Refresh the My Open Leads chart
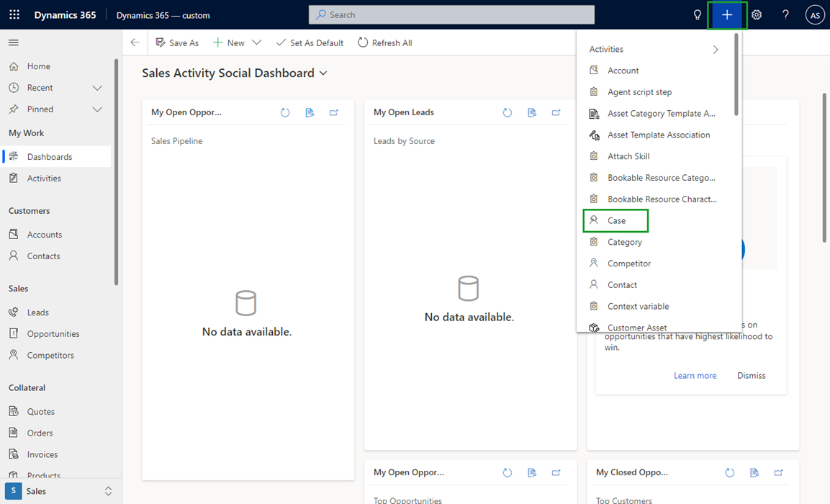The width and height of the screenshot is (830, 504). coord(508,112)
